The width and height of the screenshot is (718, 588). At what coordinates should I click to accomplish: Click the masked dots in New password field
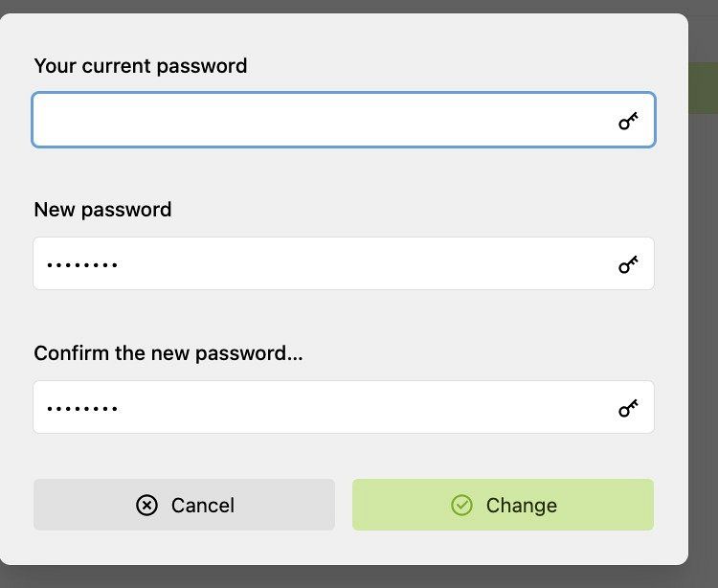(x=82, y=264)
